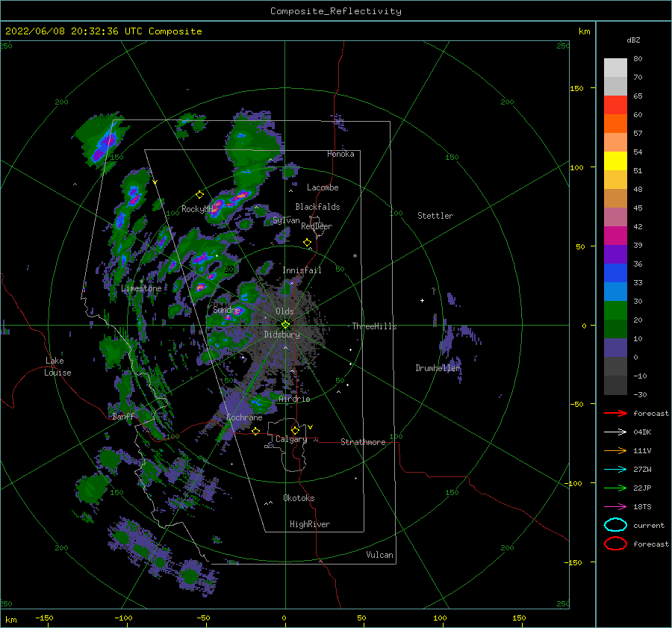This screenshot has width=672, height=628.
Task: Click the red forecast ellipse icon
Action: (615, 544)
